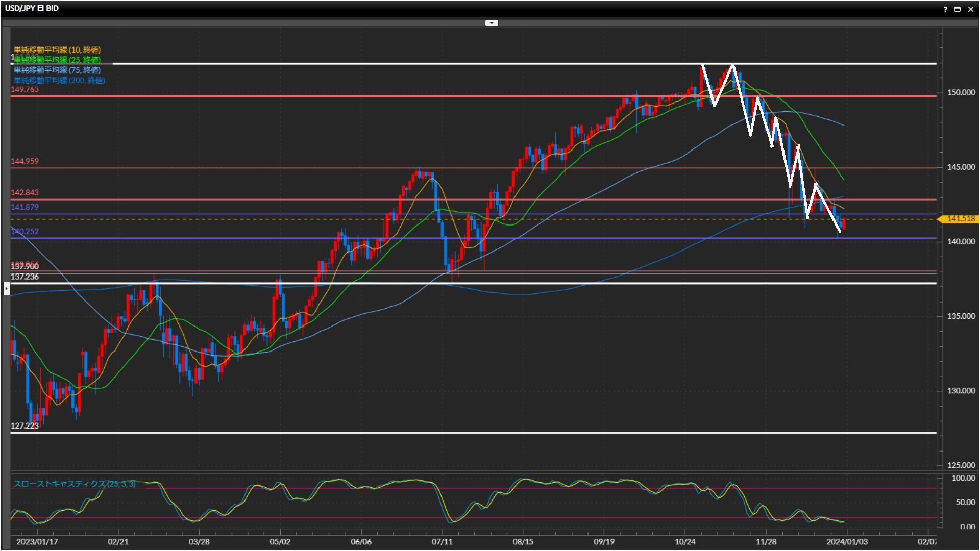Select the green 25-period moving average label
The image size is (980, 551).
(x=57, y=60)
